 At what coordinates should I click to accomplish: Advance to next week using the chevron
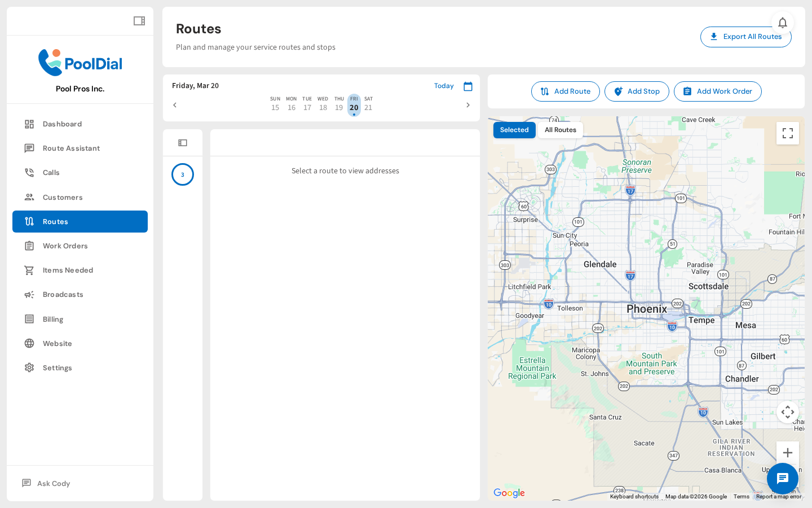467,105
